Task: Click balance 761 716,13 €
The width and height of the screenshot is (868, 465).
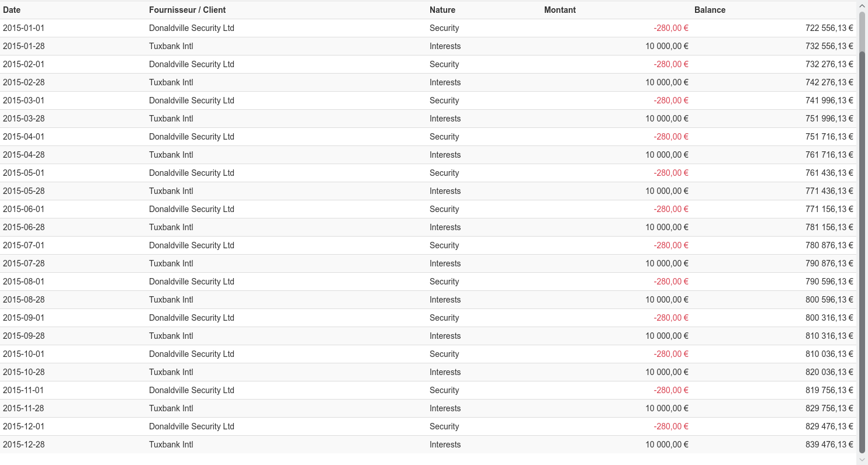Action: [x=829, y=155]
